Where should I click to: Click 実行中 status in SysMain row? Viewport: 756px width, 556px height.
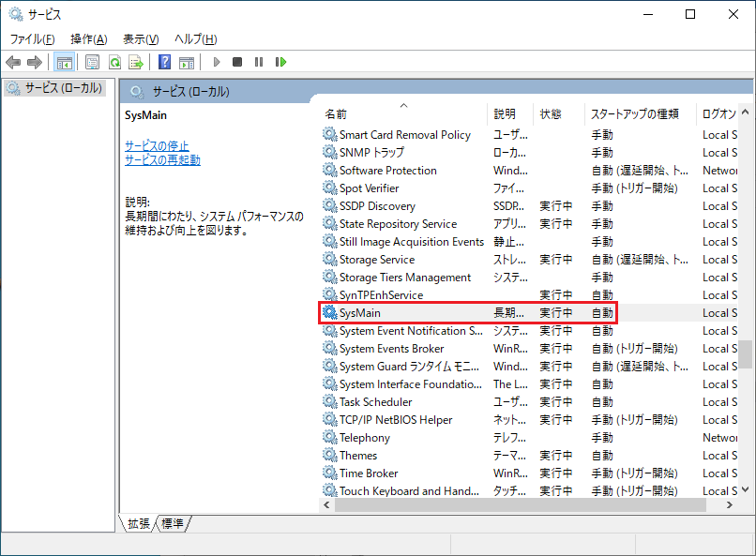pyautogui.click(x=556, y=312)
